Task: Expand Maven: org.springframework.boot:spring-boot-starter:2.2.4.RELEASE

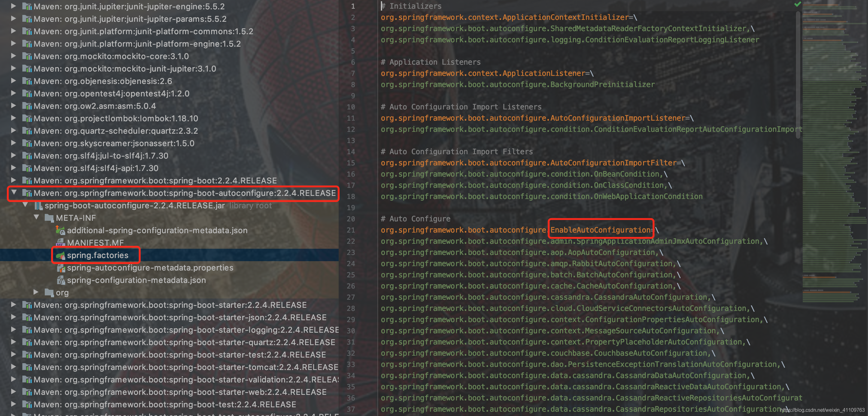Action: 13,305
